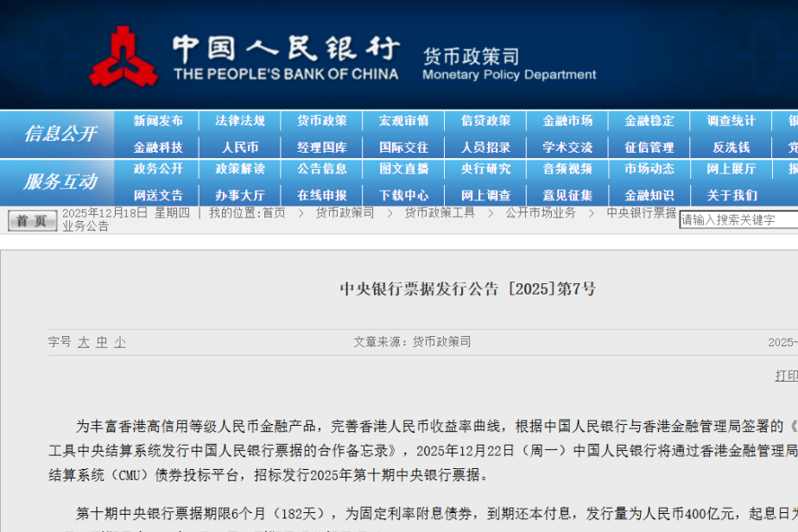This screenshot has height=532, width=798.
Task: Click the 打印 print link
Action: (786, 377)
